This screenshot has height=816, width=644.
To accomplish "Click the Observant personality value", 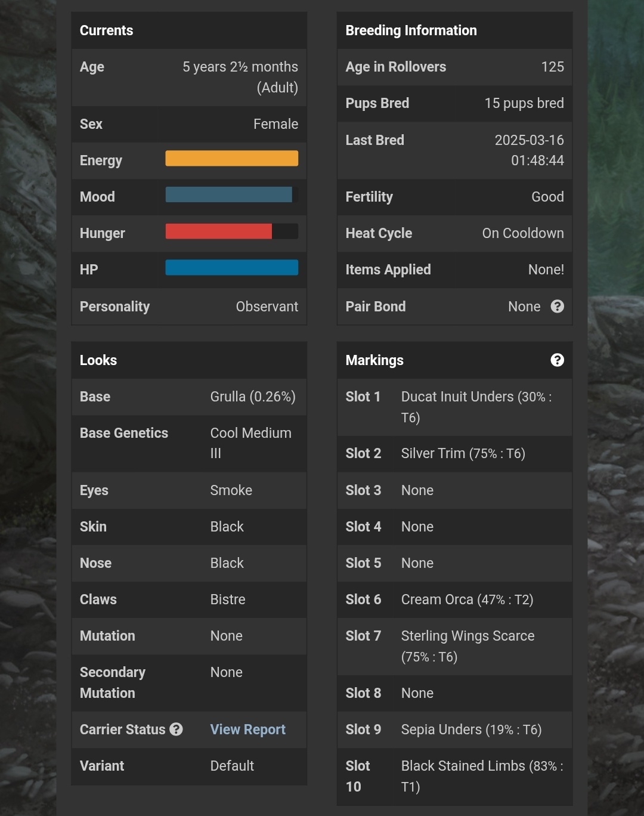I will (x=267, y=307).
